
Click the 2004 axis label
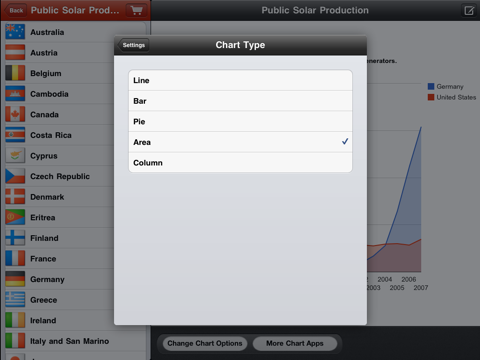point(385,279)
